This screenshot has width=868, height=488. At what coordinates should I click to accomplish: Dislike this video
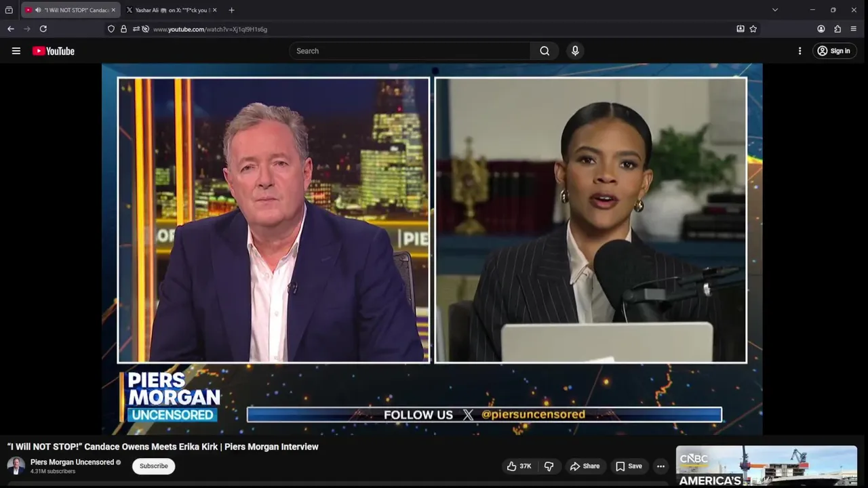coord(549,466)
